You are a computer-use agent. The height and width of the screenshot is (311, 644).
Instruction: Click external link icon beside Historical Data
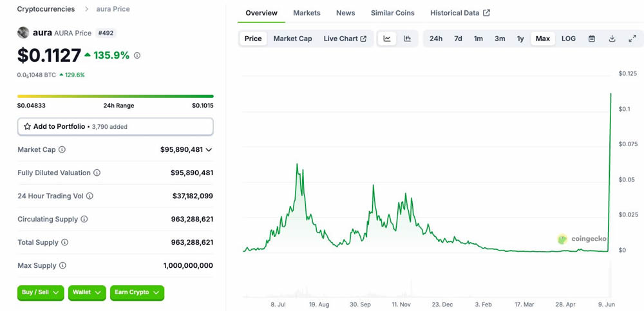(x=487, y=13)
